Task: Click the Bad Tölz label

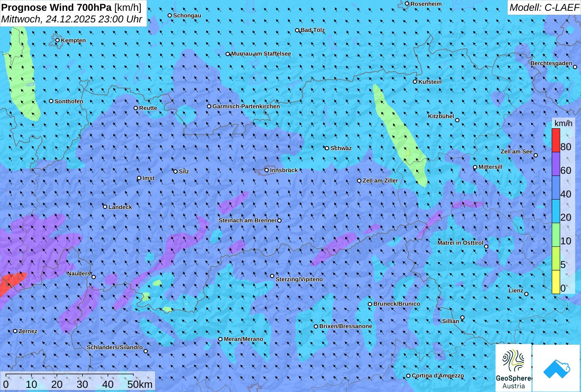Action: pyautogui.click(x=312, y=30)
